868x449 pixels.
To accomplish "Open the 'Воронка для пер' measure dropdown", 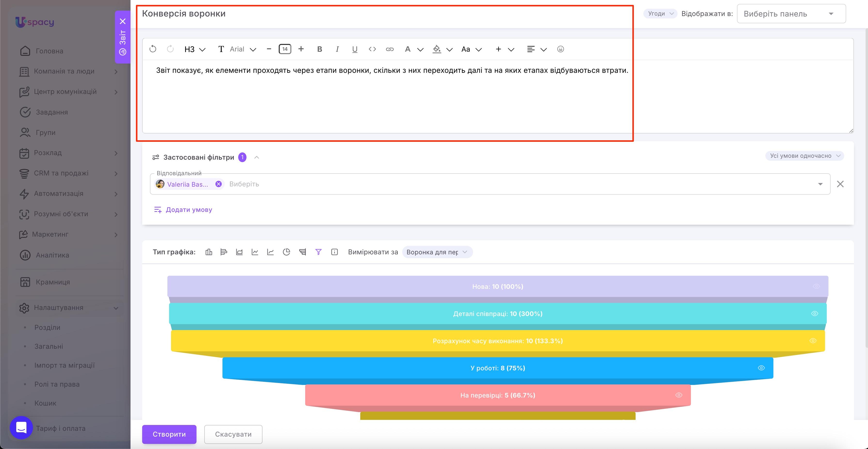I will (x=437, y=252).
